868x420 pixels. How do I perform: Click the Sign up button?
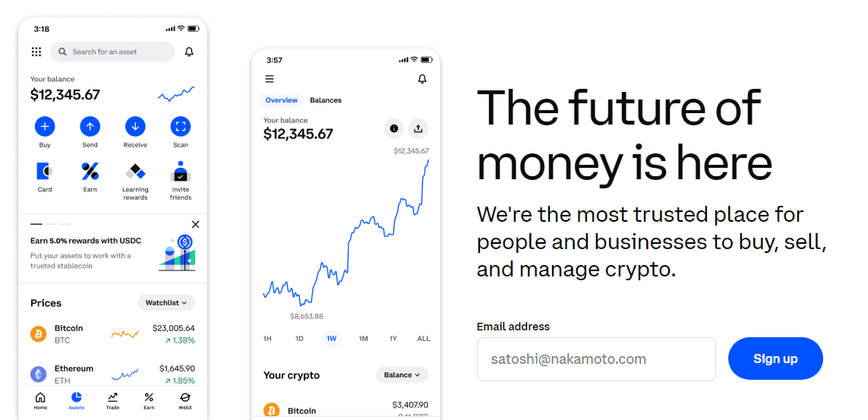775,358
